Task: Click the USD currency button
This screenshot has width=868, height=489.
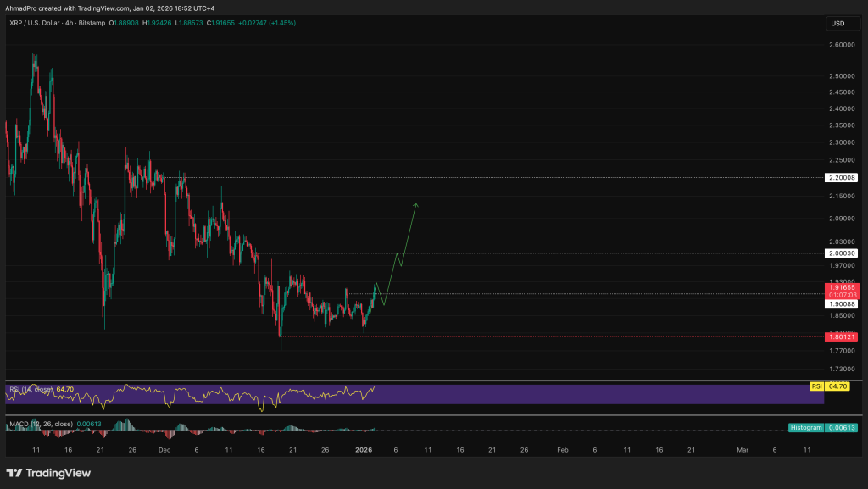Action: [842, 23]
